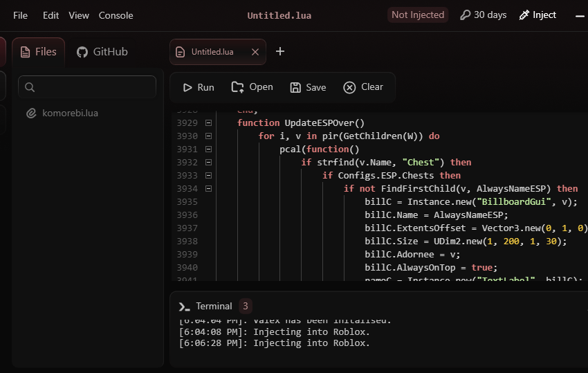Click the paperclip icon beside komorebi.lua
This screenshot has height=373, width=588.
click(x=31, y=113)
